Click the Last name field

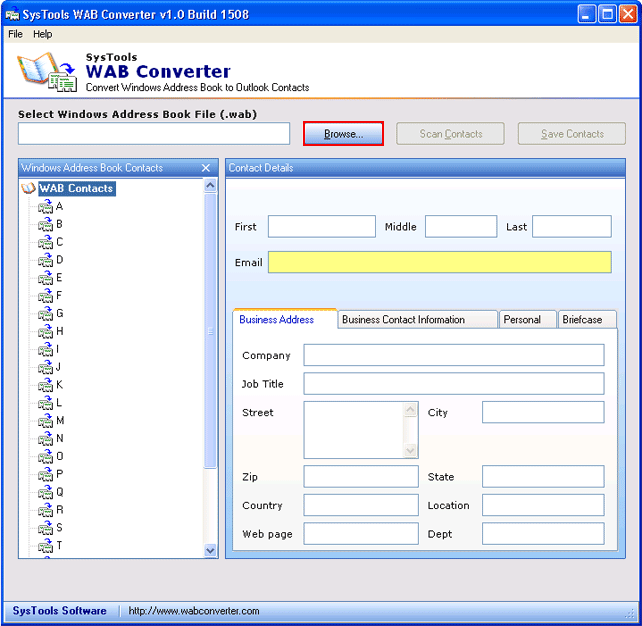coord(572,226)
